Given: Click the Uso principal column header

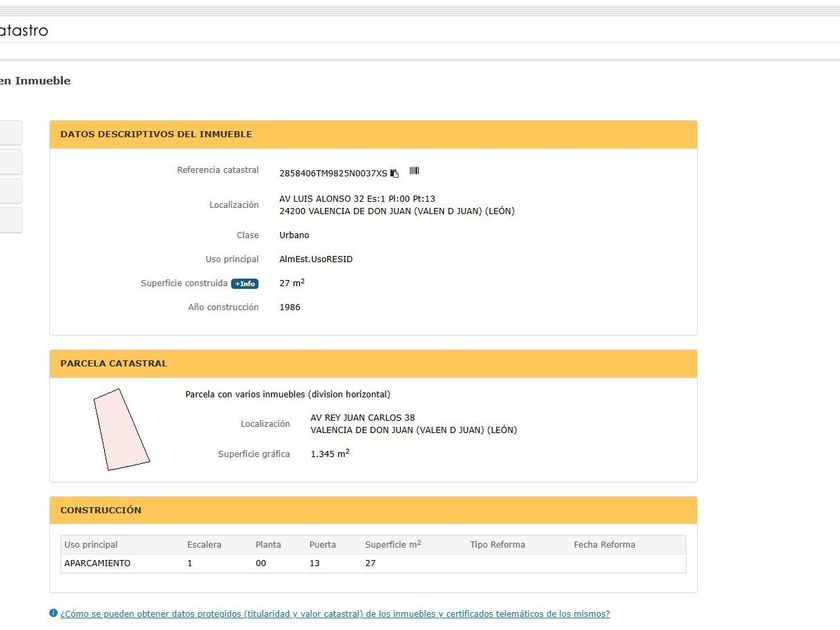Looking at the screenshot, I should [91, 544].
